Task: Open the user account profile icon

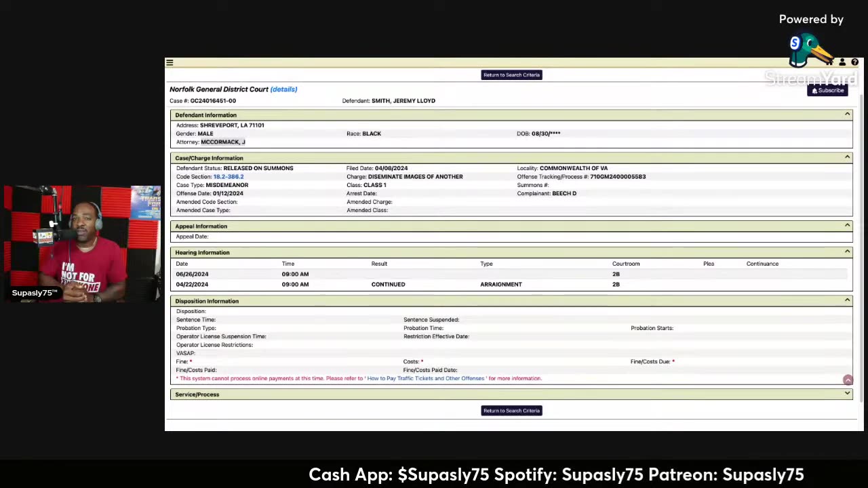Action: (842, 62)
